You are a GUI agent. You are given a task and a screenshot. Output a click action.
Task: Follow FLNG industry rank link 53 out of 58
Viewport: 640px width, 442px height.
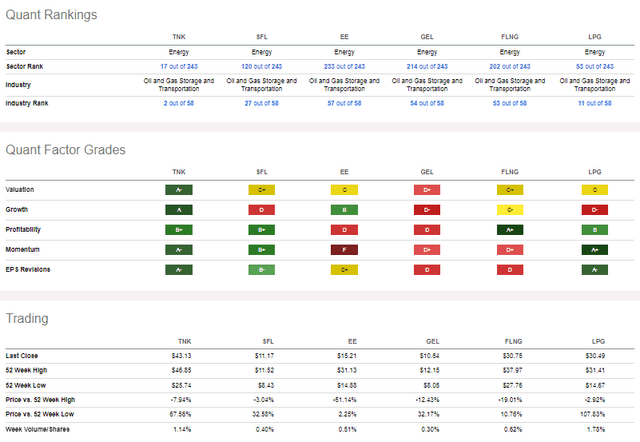pyautogui.click(x=510, y=103)
